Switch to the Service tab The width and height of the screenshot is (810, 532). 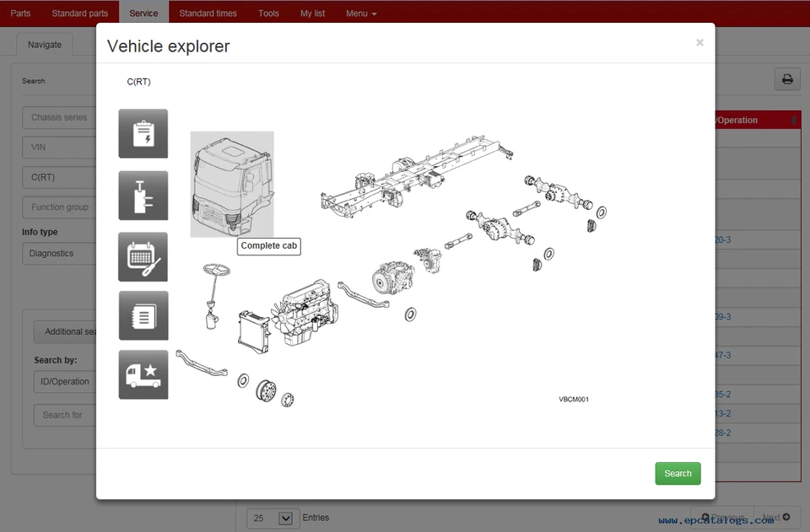point(143,13)
